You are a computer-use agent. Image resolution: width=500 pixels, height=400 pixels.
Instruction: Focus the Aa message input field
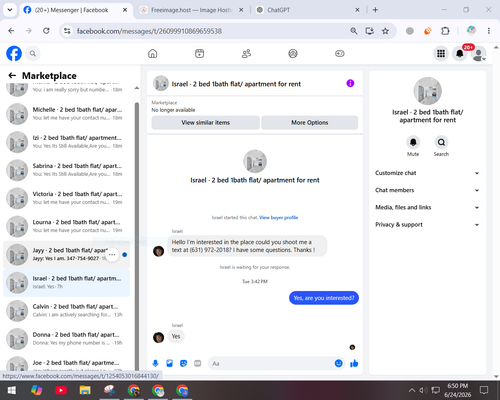coord(272,363)
